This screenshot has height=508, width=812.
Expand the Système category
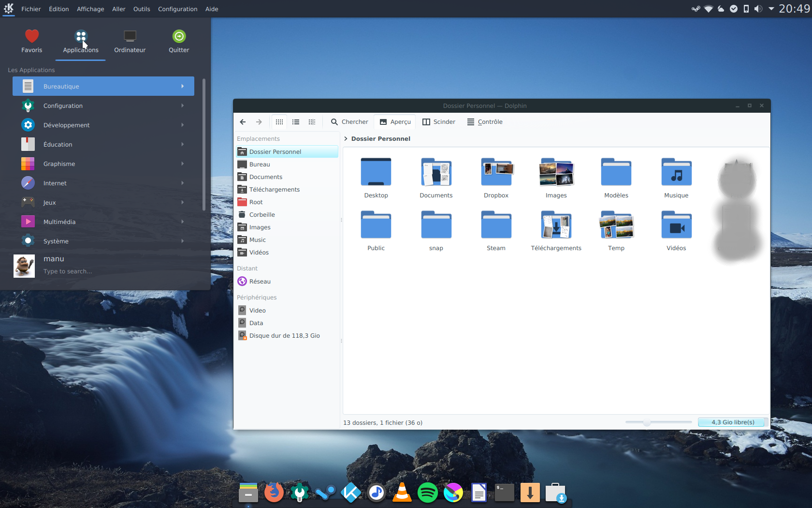(103, 241)
